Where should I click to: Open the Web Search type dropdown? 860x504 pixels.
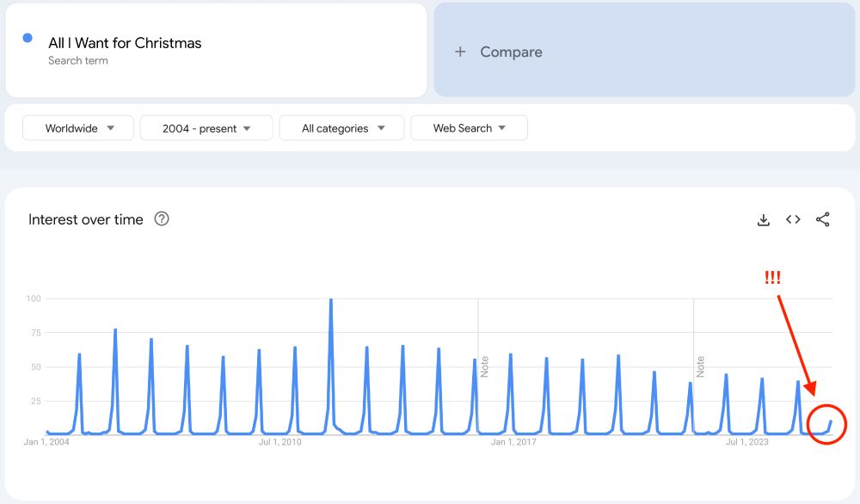[469, 128]
